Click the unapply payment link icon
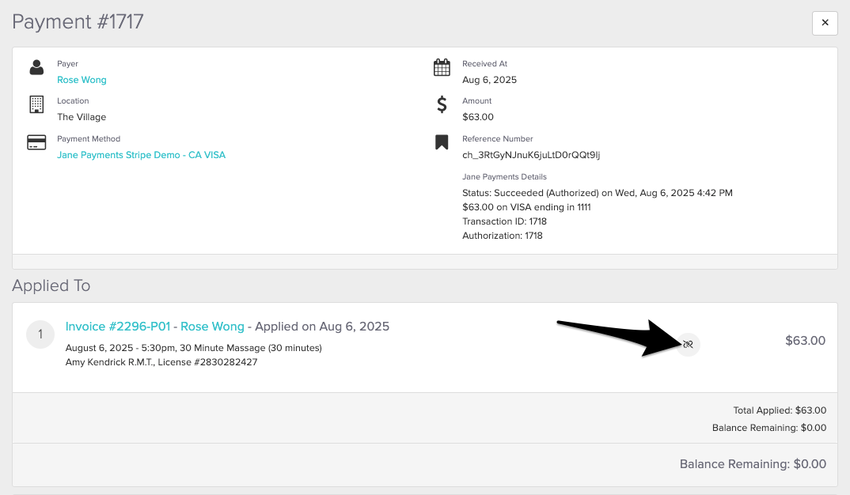 click(688, 344)
